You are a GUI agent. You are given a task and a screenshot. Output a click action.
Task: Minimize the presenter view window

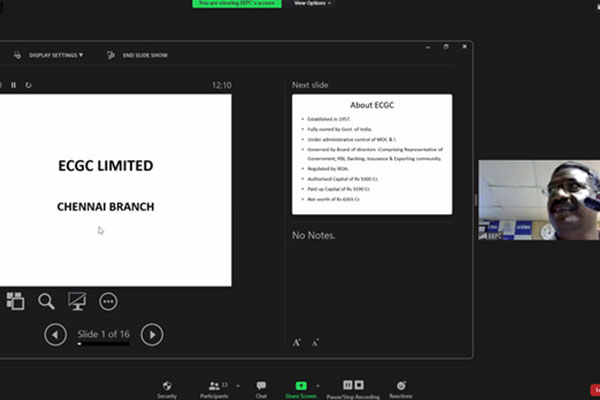click(x=428, y=47)
